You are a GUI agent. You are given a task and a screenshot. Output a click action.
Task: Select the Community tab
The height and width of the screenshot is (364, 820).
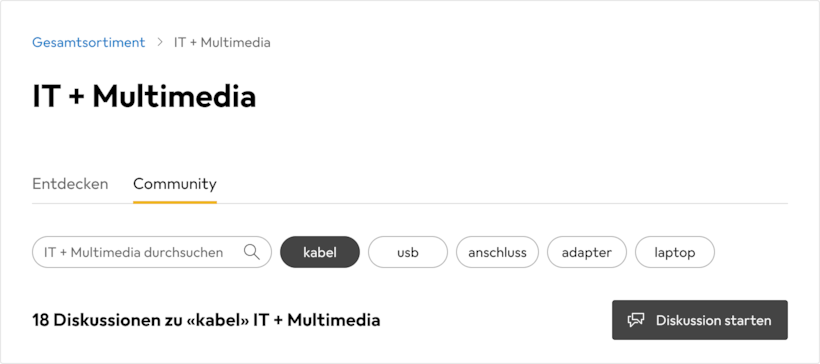click(175, 184)
